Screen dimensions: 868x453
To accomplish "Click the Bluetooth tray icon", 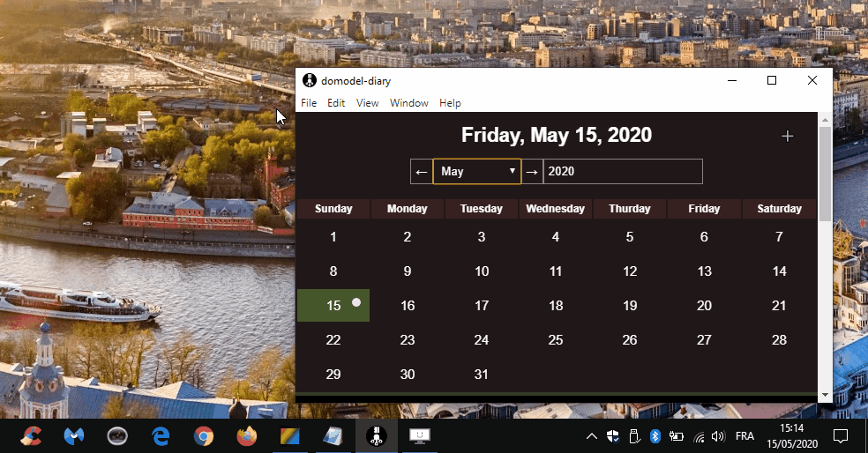I will click(655, 436).
